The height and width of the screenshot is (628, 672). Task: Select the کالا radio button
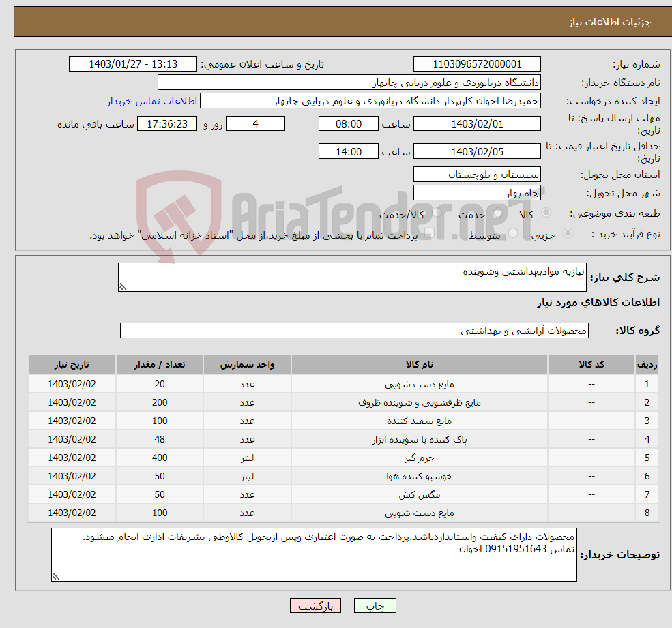[x=546, y=213]
